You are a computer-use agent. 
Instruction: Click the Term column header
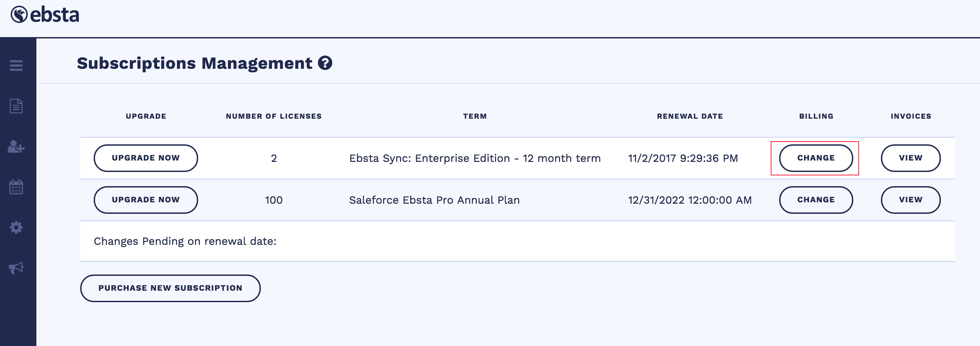(474, 116)
